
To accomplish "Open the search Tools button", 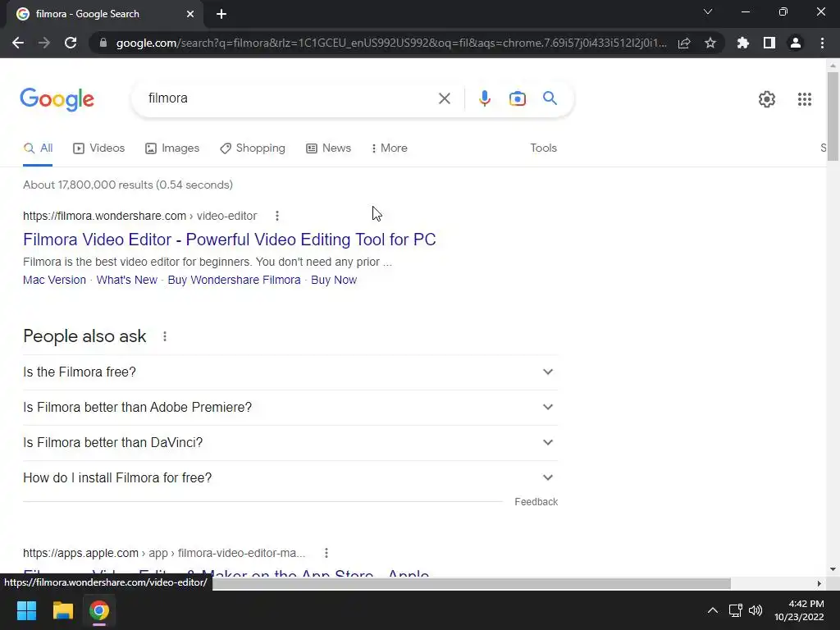I will coord(543,148).
